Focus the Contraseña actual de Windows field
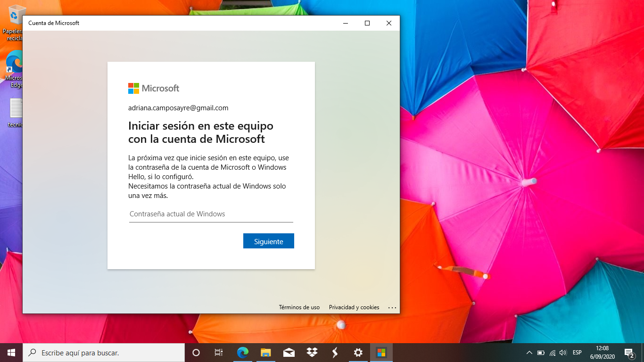The image size is (644, 362). coord(211,214)
